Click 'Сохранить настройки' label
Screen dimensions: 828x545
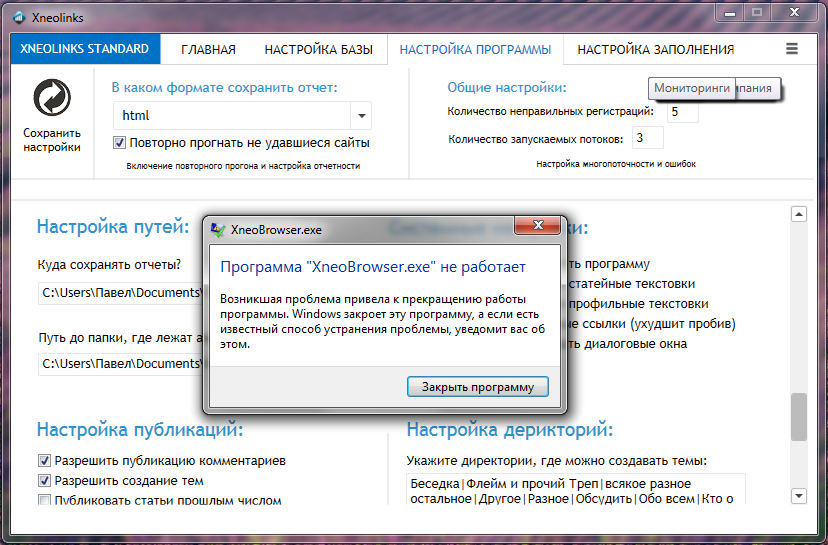tap(52, 140)
